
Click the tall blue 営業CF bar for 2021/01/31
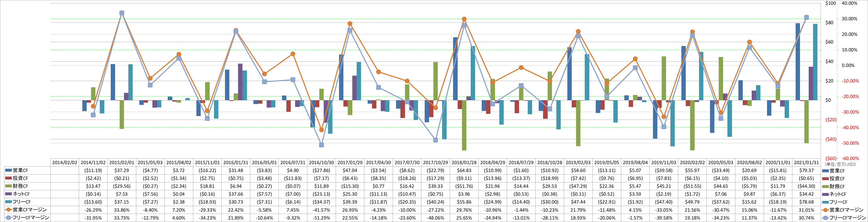coord(797,62)
